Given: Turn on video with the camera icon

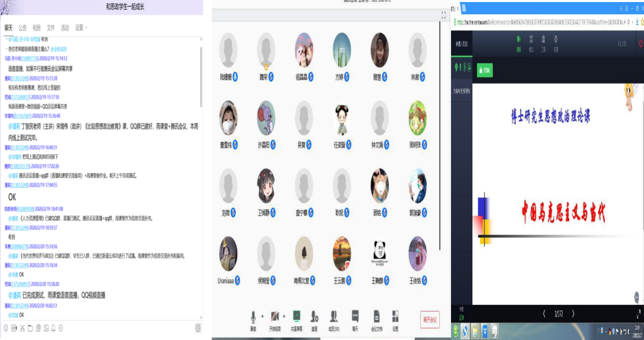Looking at the screenshot, I should coord(275,317).
